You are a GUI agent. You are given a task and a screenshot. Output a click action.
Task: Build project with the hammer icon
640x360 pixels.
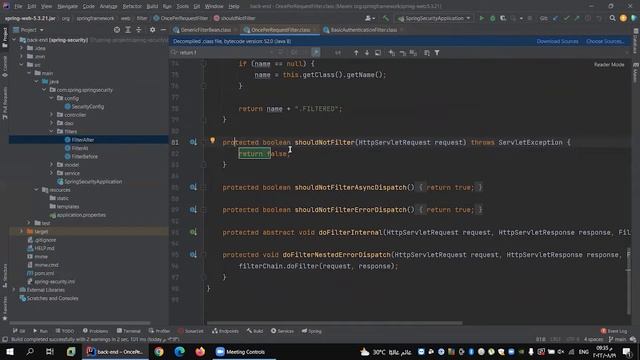tap(386, 18)
